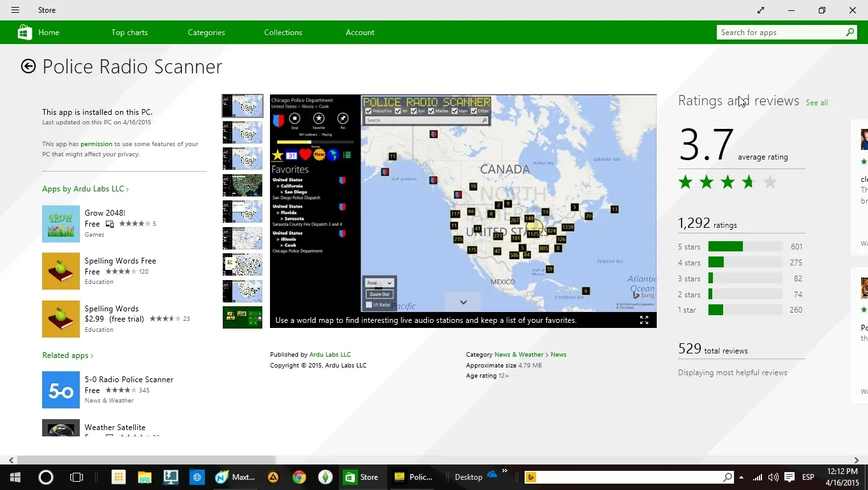
Task: Open the Windows Start button
Action: tap(15, 477)
